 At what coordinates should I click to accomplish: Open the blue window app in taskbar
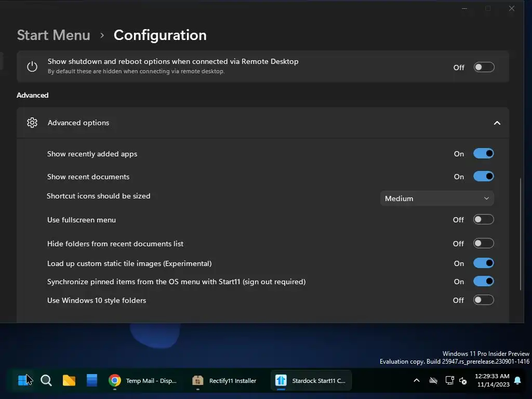tap(91, 380)
